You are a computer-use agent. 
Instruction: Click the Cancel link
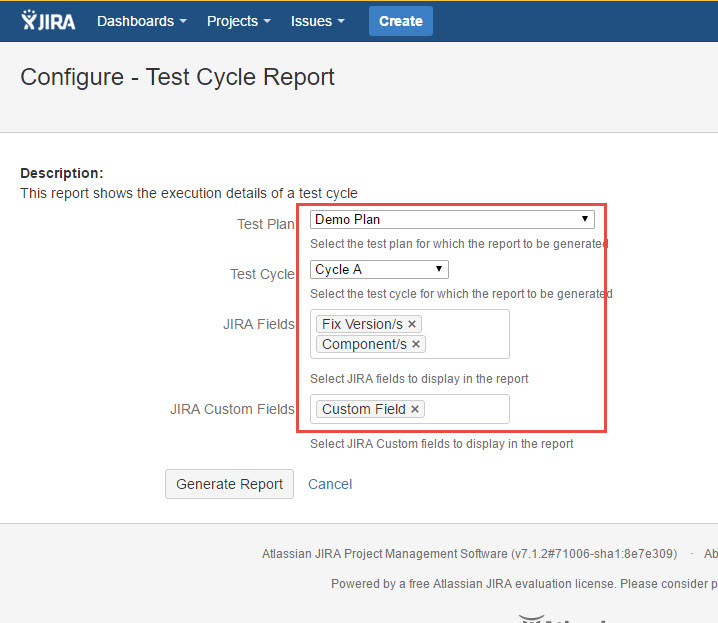pos(330,484)
